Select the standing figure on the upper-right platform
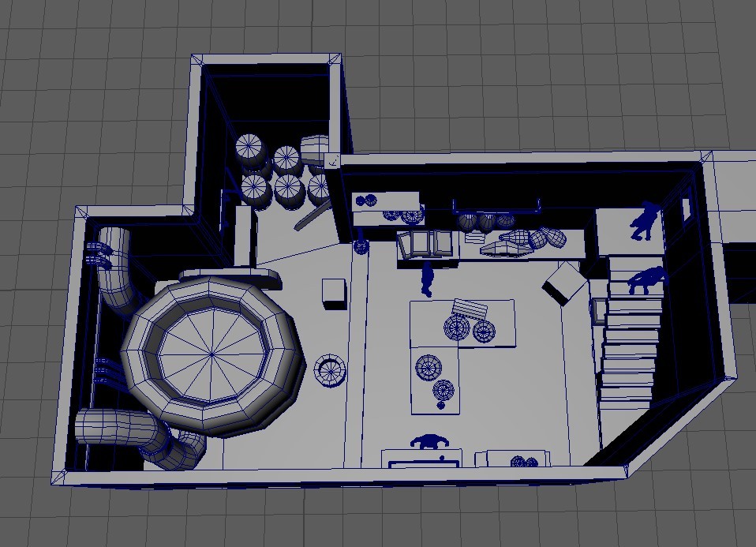The height and width of the screenshot is (547, 756). coord(646,221)
